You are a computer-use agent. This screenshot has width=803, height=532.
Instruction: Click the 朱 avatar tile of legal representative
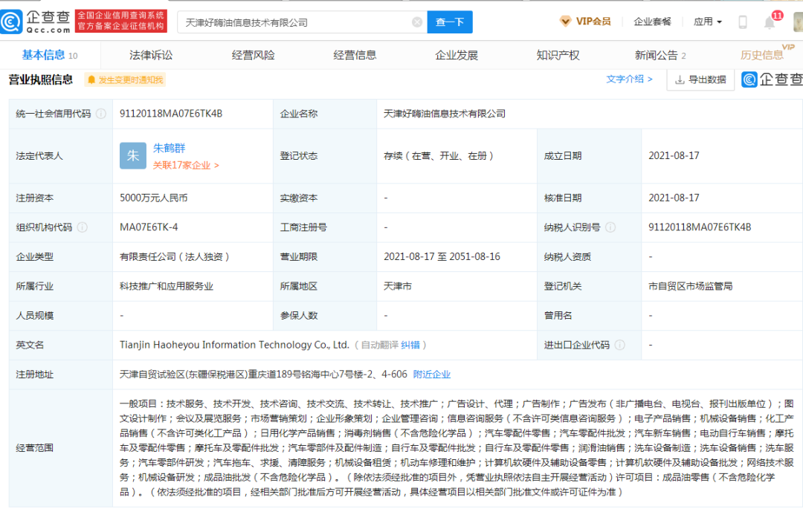[132, 155]
